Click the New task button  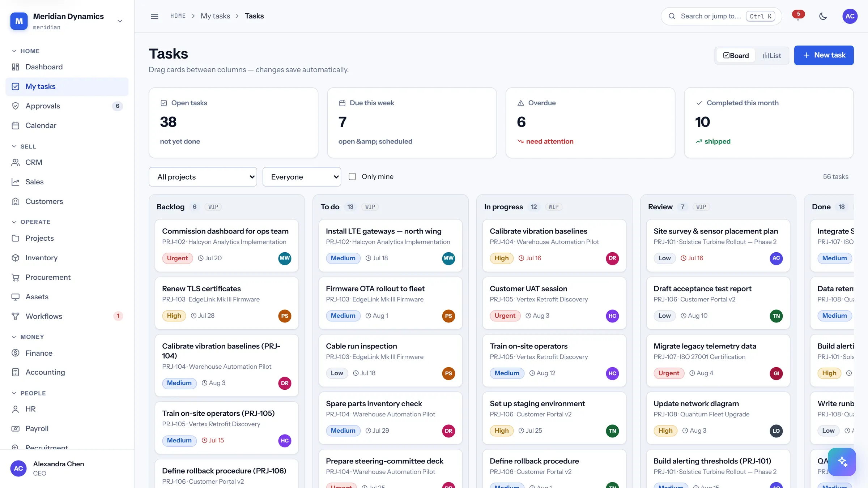coord(824,55)
